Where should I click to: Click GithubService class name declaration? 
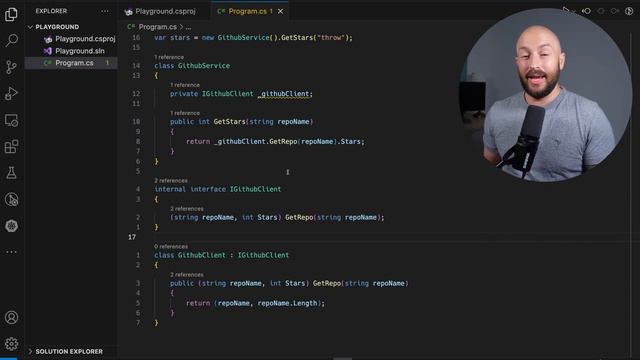tap(204, 66)
